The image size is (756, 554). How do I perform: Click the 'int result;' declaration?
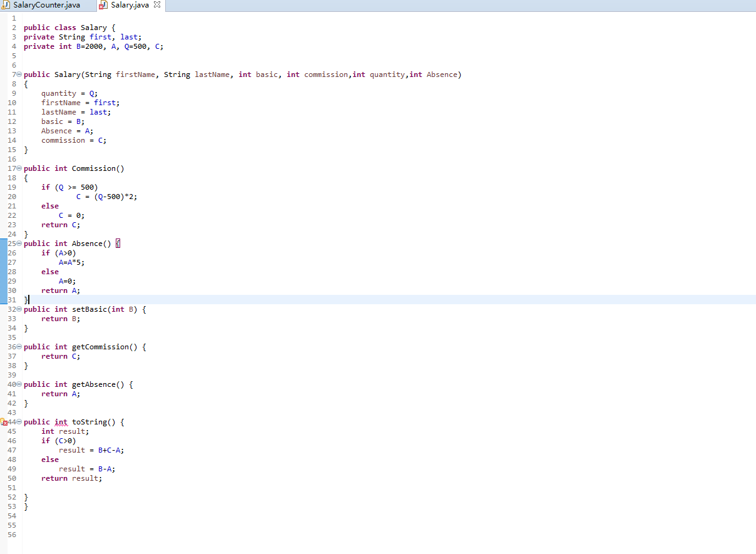(65, 431)
